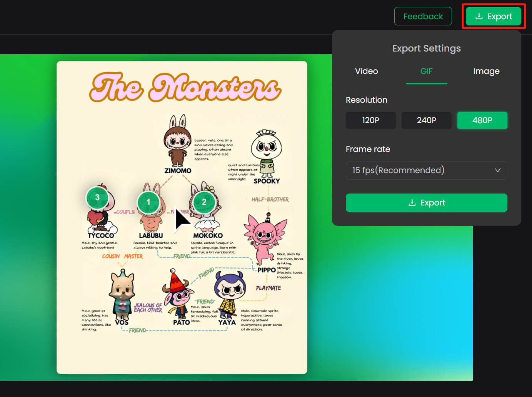Switch to the Video export tab
Screen dimensions: 532x397
(x=366, y=71)
